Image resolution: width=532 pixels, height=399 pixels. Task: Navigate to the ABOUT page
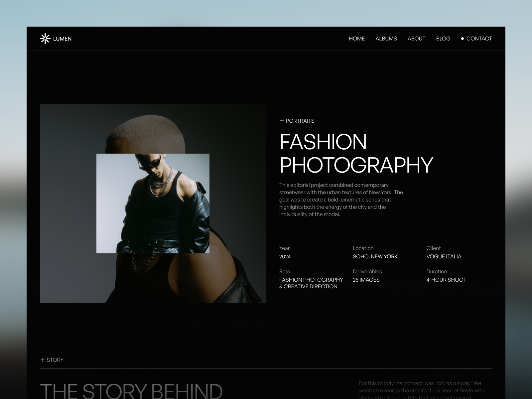pyautogui.click(x=417, y=39)
